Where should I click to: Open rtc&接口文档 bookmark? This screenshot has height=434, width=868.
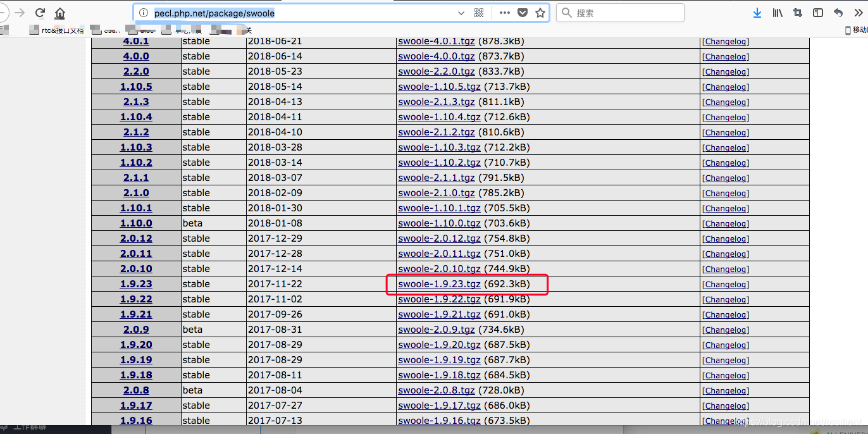(x=56, y=30)
